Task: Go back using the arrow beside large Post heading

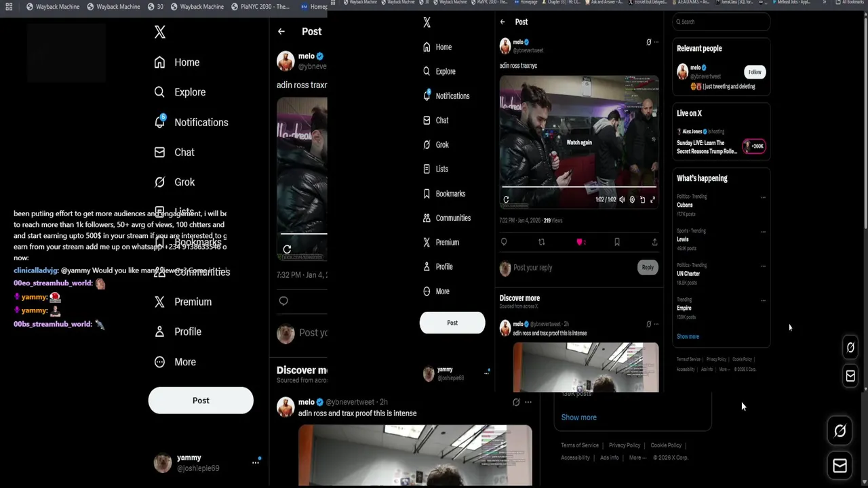Action: (281, 31)
